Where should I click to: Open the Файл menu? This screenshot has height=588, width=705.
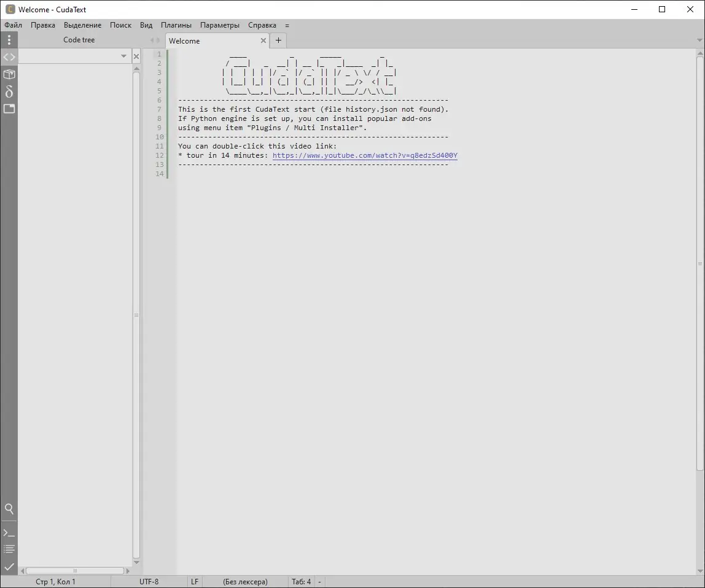(13, 25)
